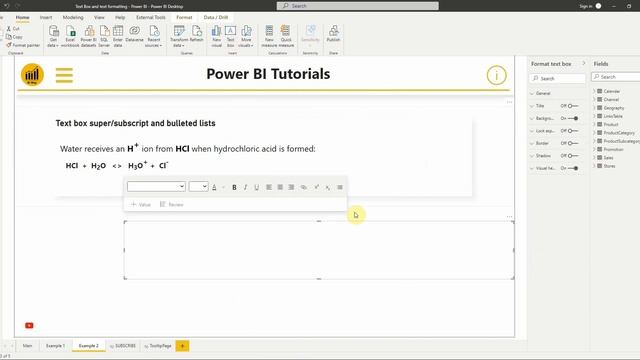The width and height of the screenshot is (640, 360).
Task: Click the Get data icon
Action: (x=53, y=36)
